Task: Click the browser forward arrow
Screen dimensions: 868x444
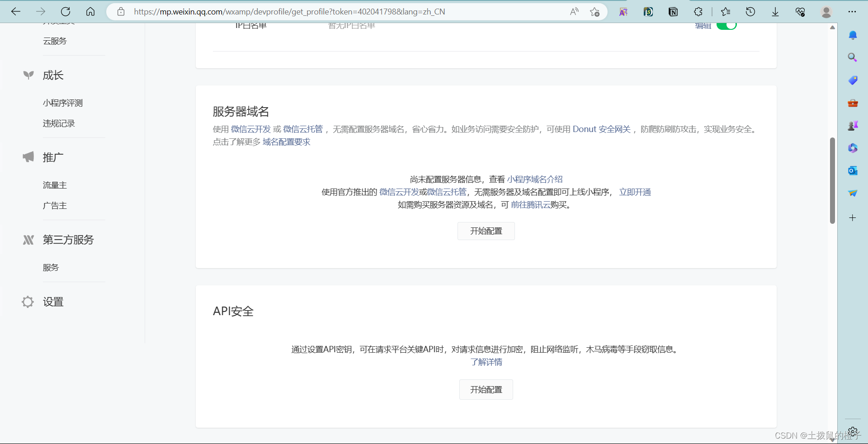Action: (x=41, y=12)
